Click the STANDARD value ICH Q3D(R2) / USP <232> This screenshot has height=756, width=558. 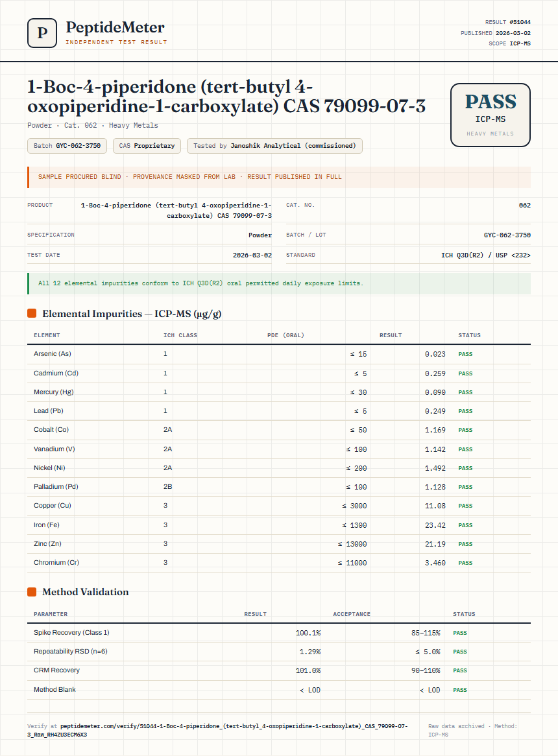486,255
